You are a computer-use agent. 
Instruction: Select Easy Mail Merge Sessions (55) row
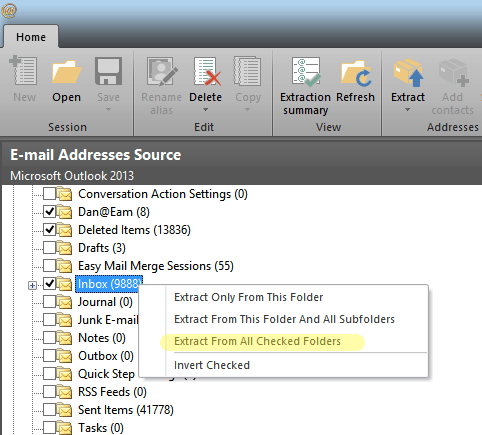point(156,266)
